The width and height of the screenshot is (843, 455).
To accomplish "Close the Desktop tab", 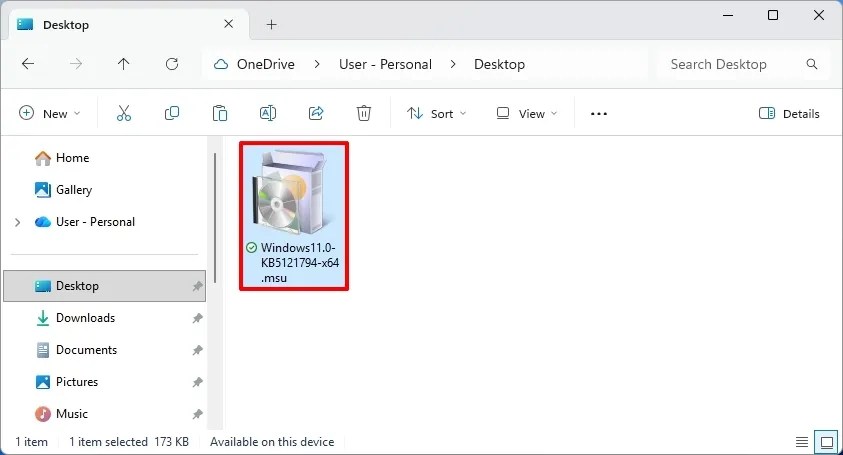I will 228,24.
